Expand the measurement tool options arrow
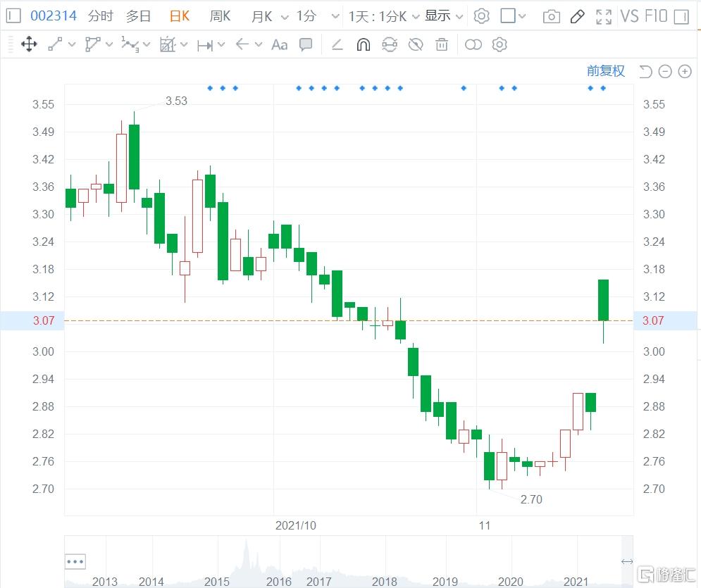Screen dimensions: 701x588 click(184, 44)
